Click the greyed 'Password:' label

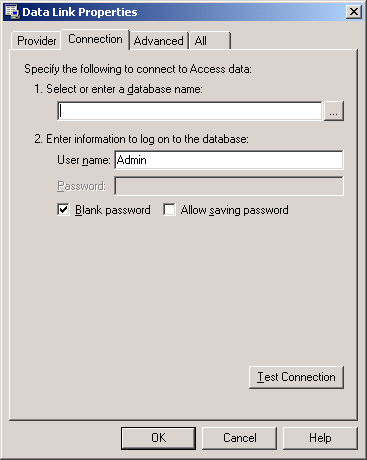tap(82, 186)
